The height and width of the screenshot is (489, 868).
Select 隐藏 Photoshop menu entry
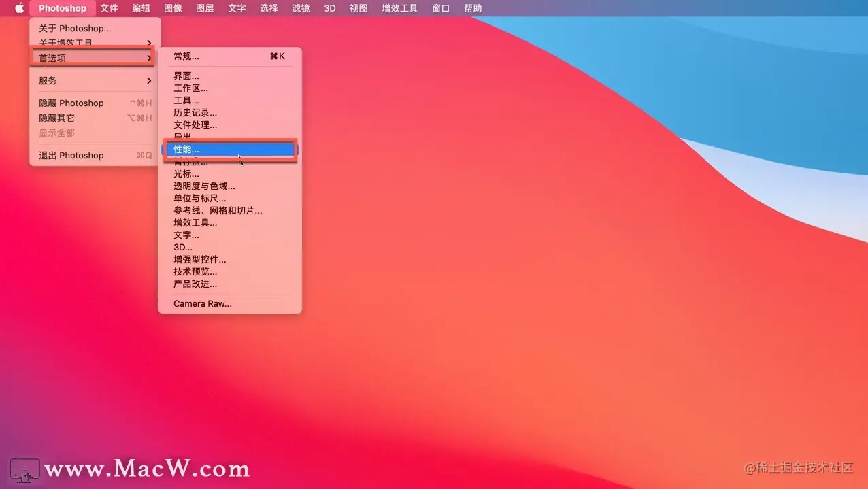95,103
